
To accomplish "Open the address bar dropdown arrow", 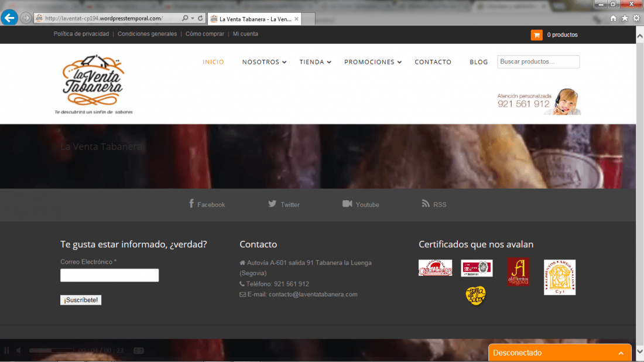I will pos(192,19).
